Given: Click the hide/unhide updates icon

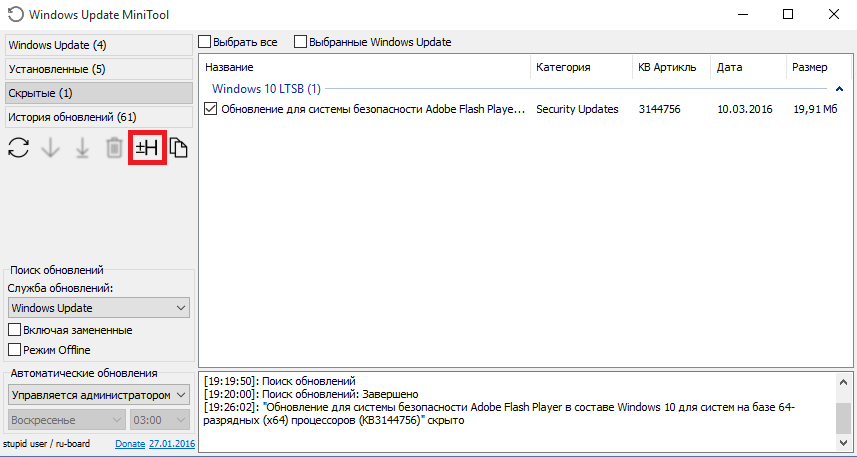Looking at the screenshot, I should 147,148.
